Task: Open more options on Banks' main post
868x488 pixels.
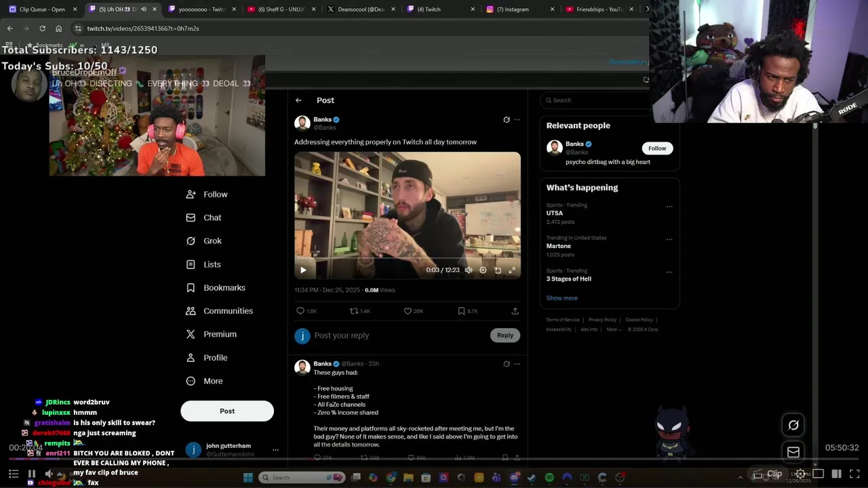Action: (517, 119)
